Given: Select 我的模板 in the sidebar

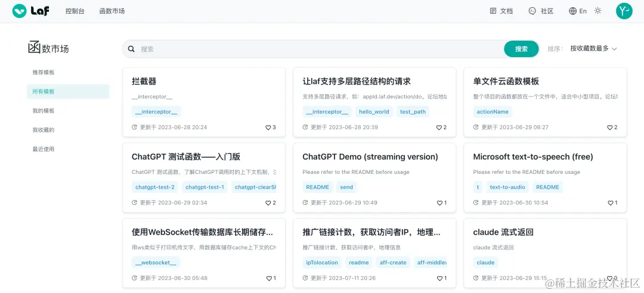Looking at the screenshot, I should tap(68, 111).
